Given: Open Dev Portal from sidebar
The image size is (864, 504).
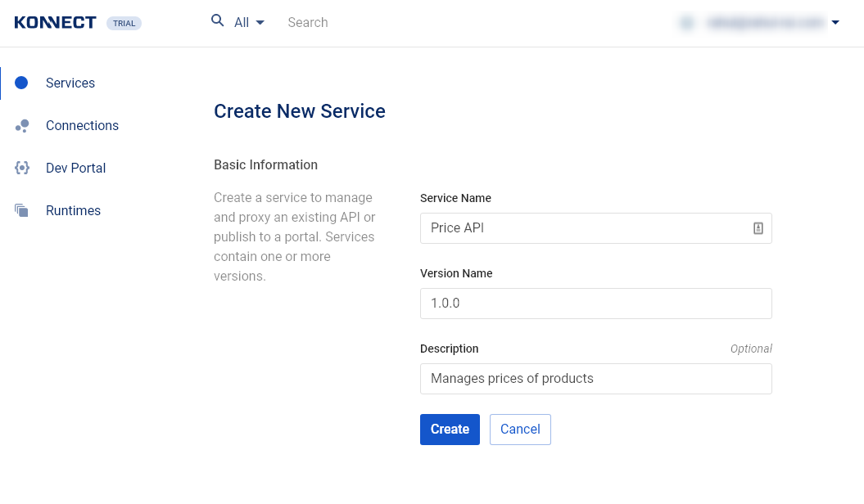Looking at the screenshot, I should click(75, 168).
